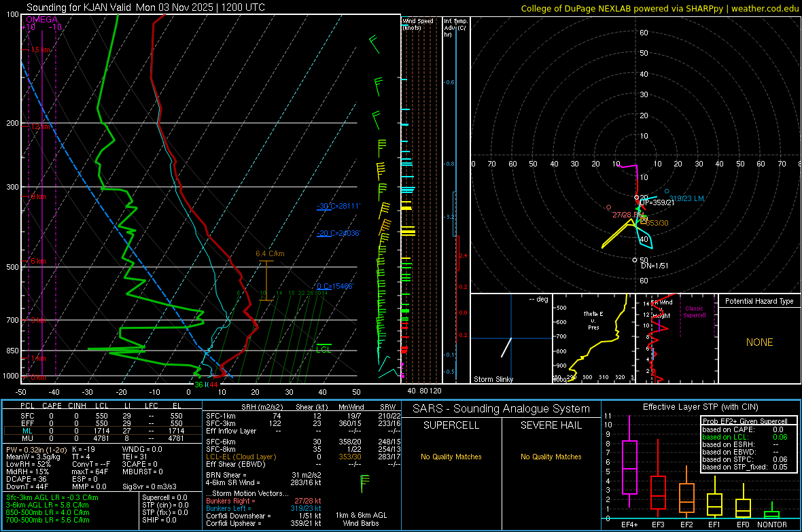Click the Effective Layer STP (with CIN) title
The height and width of the screenshot is (532, 802).
pos(700,407)
